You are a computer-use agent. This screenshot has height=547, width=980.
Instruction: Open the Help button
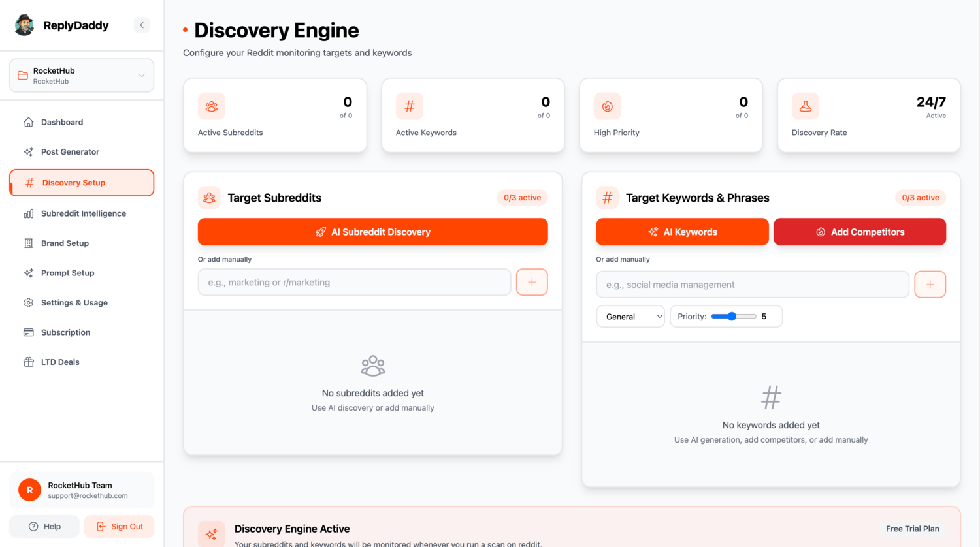(44, 527)
